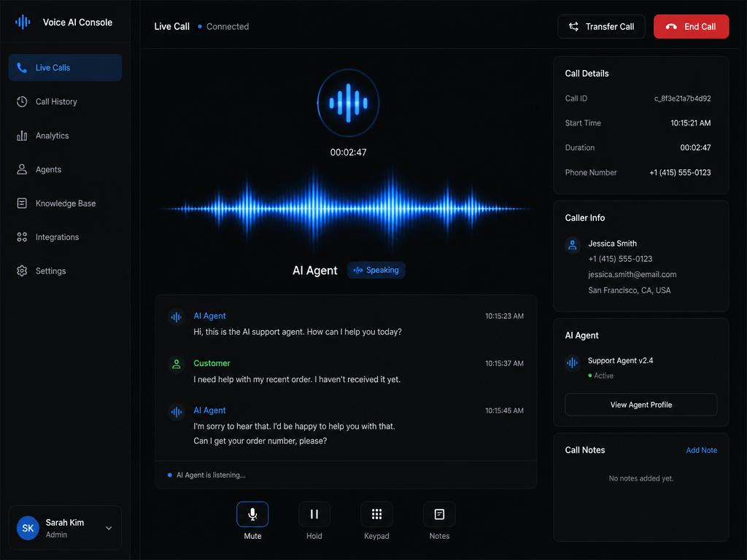Click the Active status under Support Agent
Viewport: 747px width, 560px height.
coord(600,376)
